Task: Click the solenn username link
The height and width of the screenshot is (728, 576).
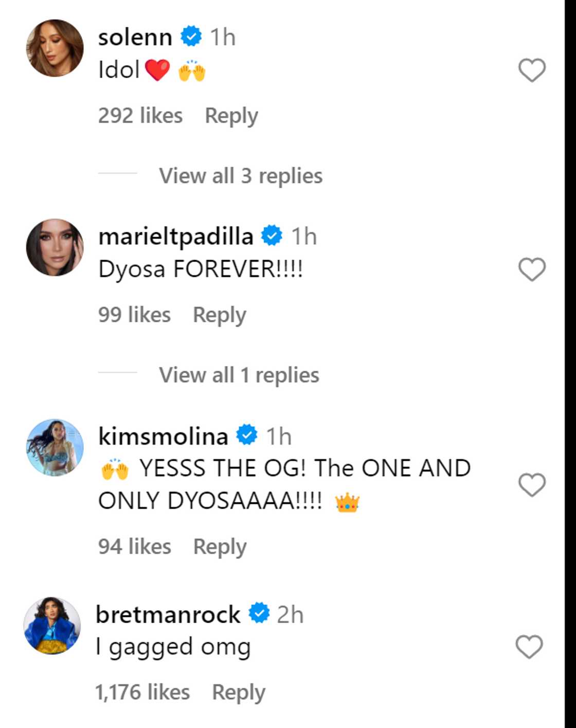Action: (135, 37)
